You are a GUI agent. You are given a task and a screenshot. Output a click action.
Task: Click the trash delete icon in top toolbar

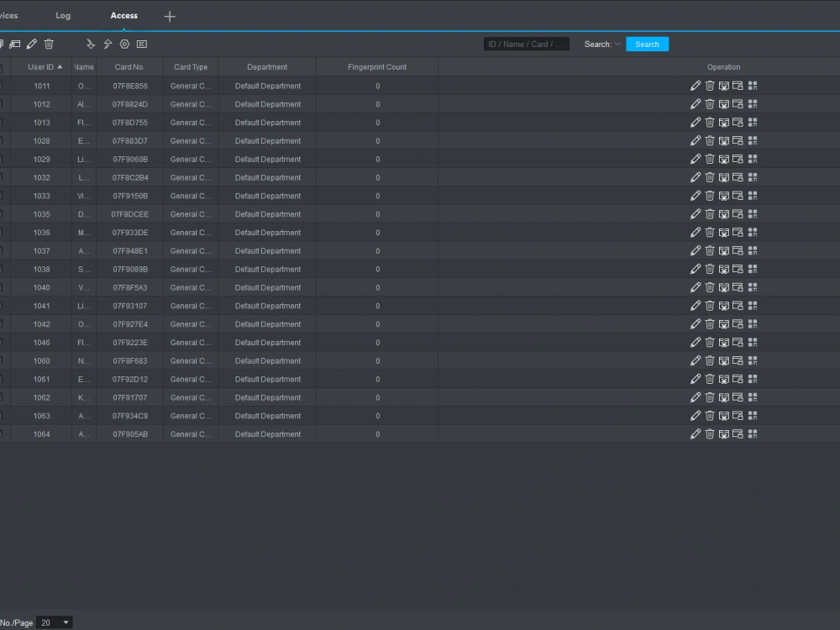point(49,44)
